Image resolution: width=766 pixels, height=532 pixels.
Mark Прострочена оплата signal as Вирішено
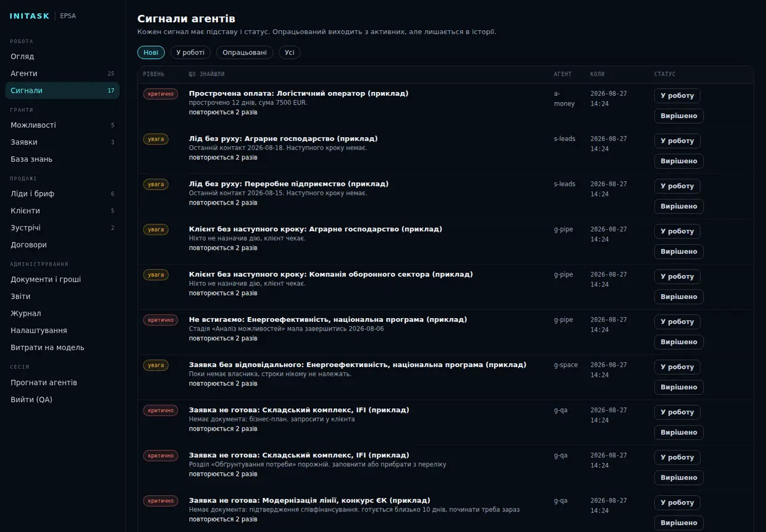(x=679, y=116)
